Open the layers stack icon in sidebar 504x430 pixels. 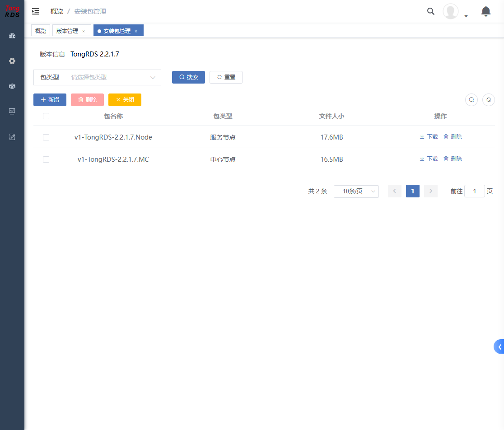pos(12,86)
